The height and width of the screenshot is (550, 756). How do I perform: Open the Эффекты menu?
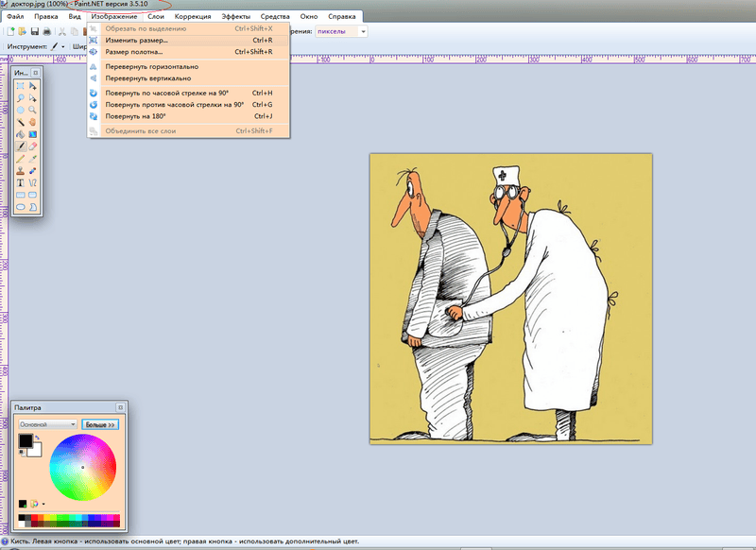point(236,17)
